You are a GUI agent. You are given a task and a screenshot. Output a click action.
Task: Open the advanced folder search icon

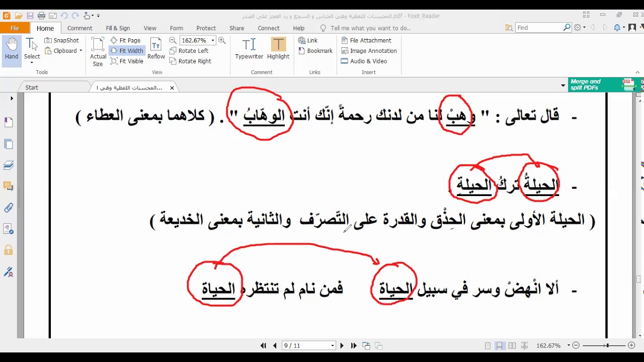509,28
